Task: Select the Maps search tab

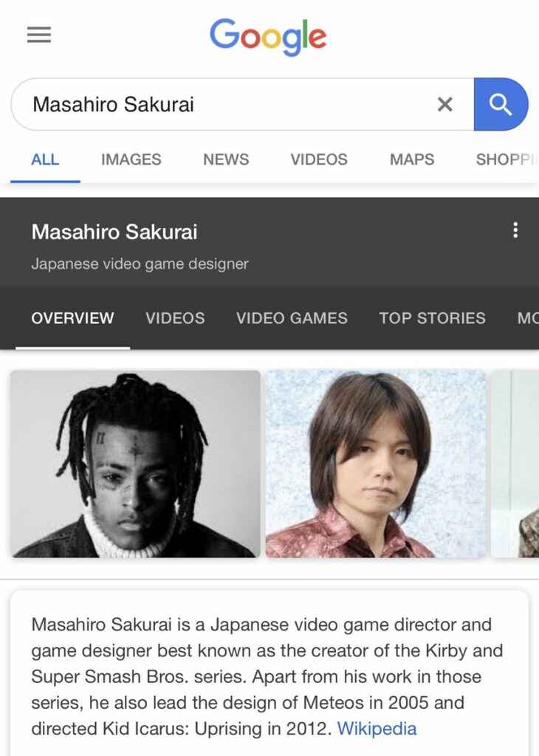Action: pyautogui.click(x=412, y=159)
